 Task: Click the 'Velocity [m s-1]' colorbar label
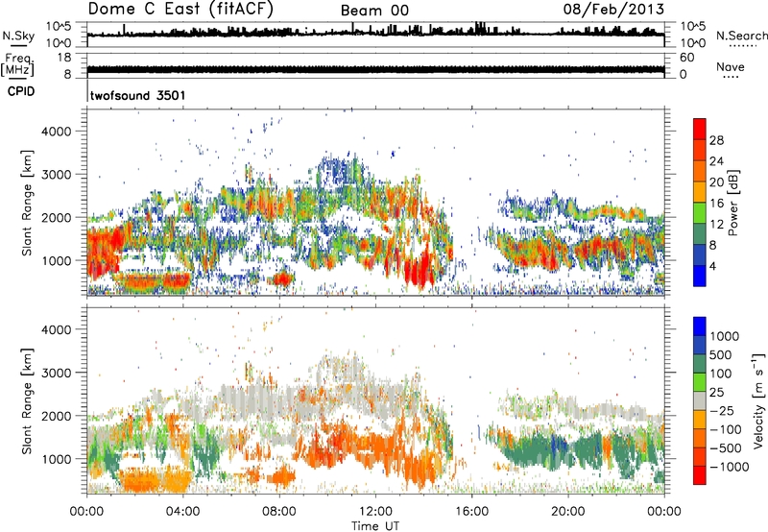(x=758, y=400)
